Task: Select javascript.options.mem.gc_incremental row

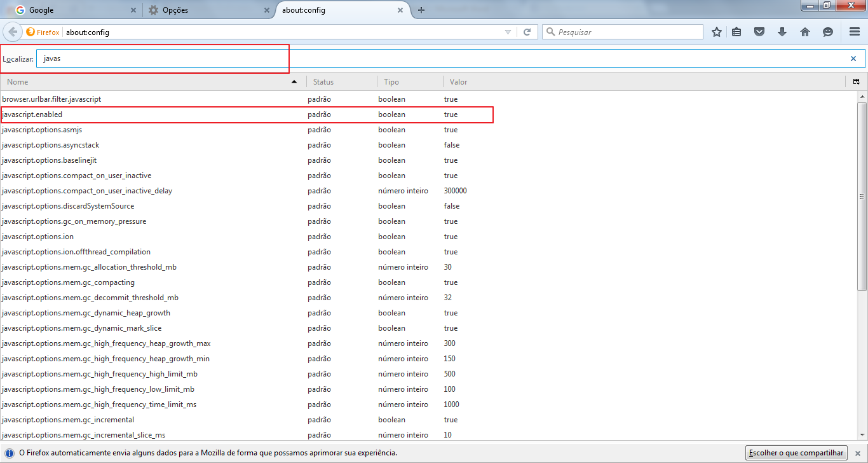Action: pyautogui.click(x=428, y=420)
